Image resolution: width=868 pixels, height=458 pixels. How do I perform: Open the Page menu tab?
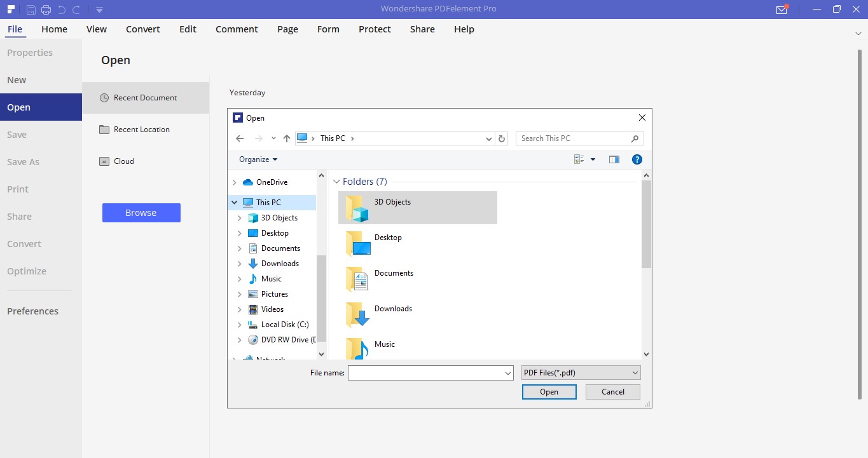(x=287, y=29)
